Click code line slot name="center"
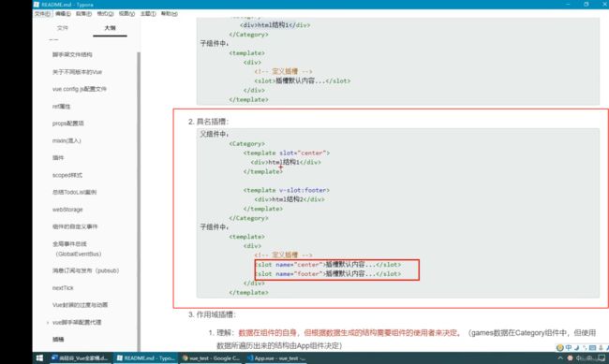The width and height of the screenshot is (609, 364). pyautogui.click(x=328, y=265)
